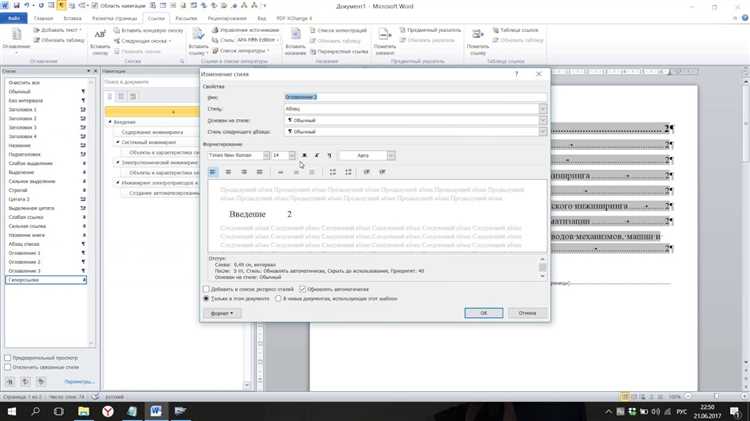750x421 pixels.
Task: Apply justified alignment in the style dialog
Action: tap(259, 172)
